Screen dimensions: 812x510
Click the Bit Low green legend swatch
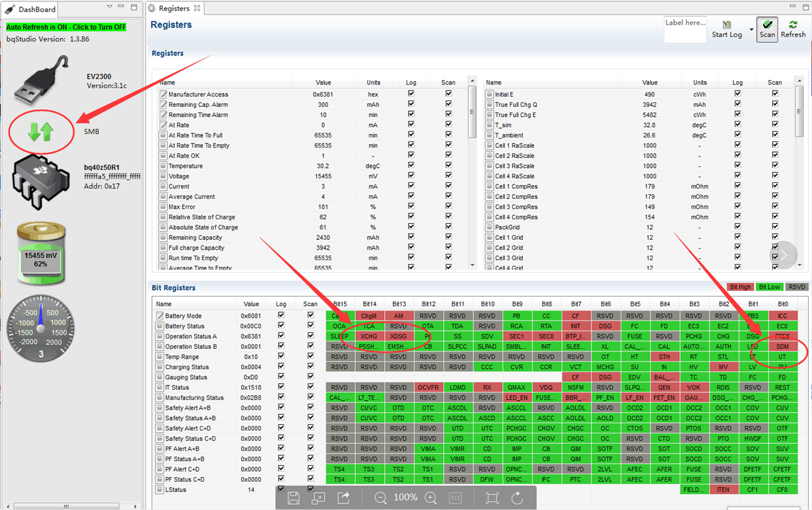coord(769,287)
